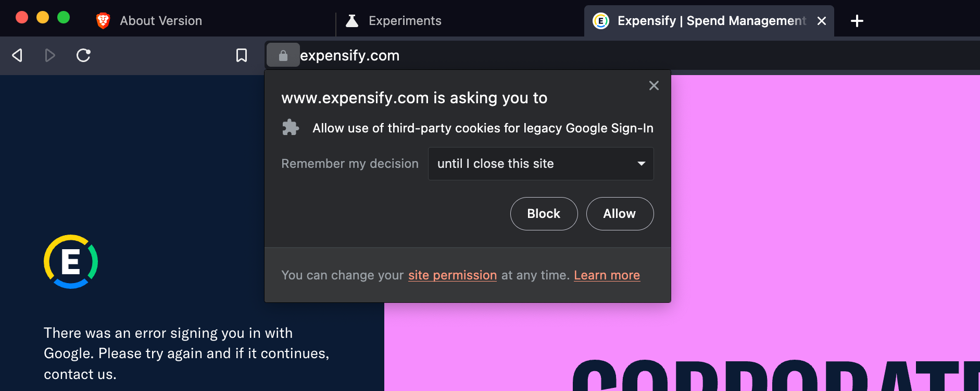Dismiss the cookie permission dialog with the X

pyautogui.click(x=654, y=85)
